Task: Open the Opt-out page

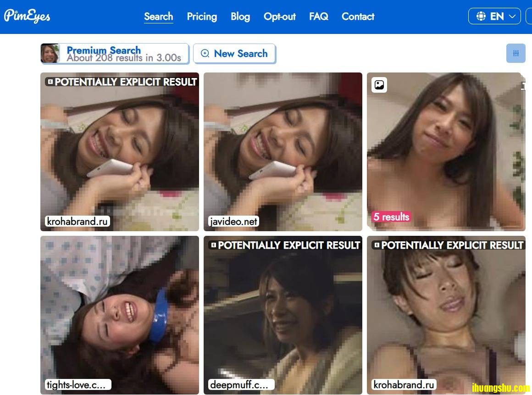Action: (x=280, y=17)
